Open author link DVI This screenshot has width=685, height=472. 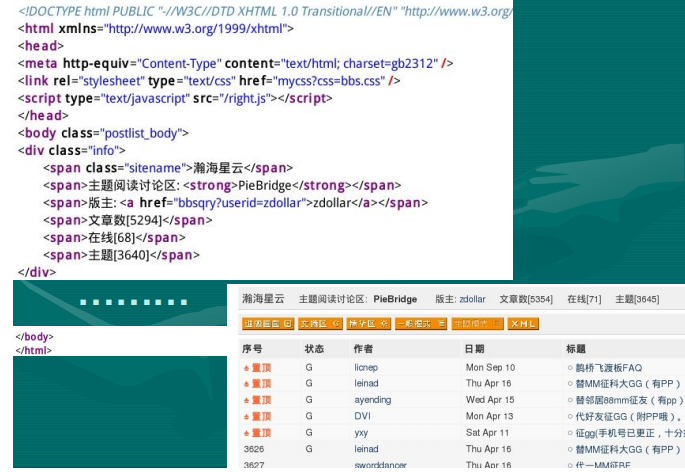[x=362, y=416]
